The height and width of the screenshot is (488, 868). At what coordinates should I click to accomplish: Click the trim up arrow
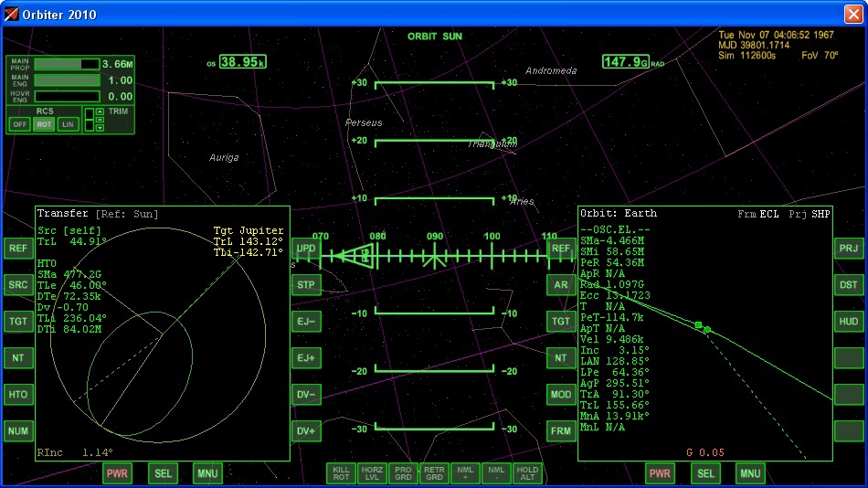(x=100, y=111)
